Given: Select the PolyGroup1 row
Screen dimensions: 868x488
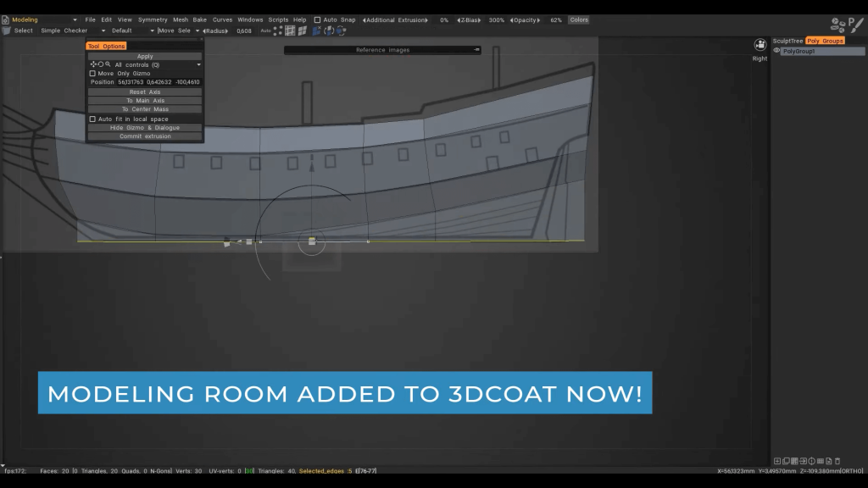Looking at the screenshot, I should 822,51.
